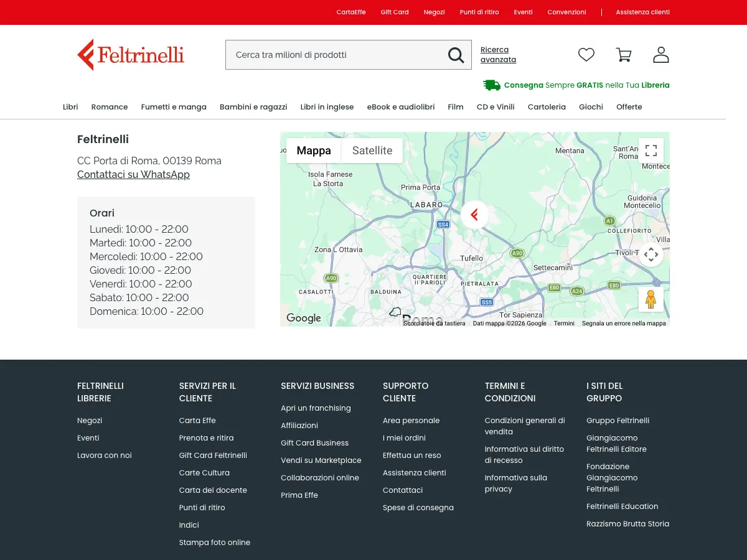Click the green delivery truck icon

tap(492, 85)
